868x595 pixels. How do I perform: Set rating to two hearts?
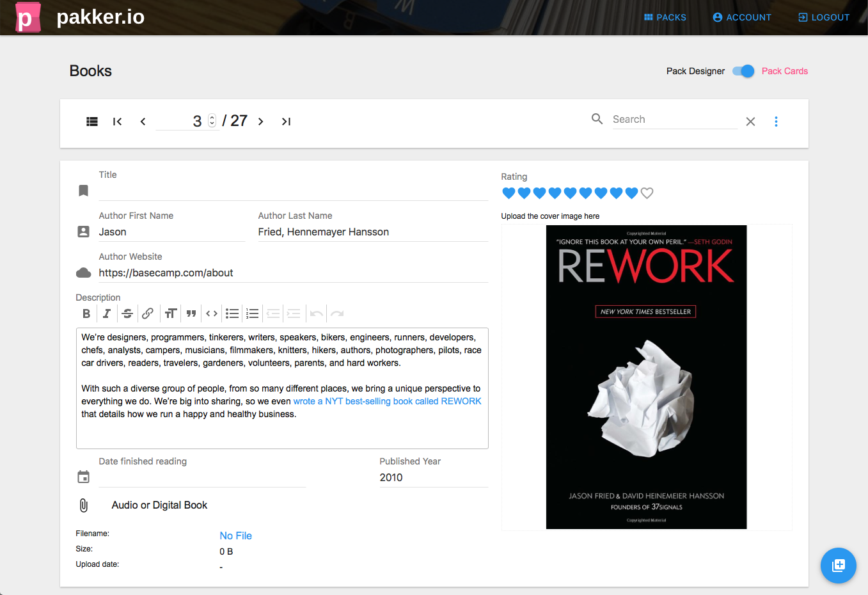coord(524,193)
